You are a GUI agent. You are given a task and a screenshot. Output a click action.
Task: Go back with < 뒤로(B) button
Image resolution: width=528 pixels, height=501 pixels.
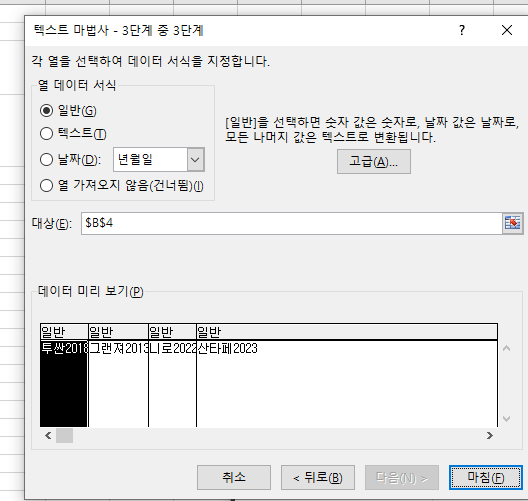coord(318,477)
